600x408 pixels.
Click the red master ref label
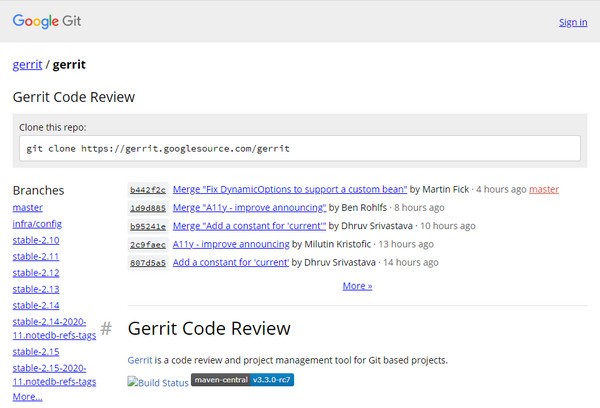pos(544,189)
